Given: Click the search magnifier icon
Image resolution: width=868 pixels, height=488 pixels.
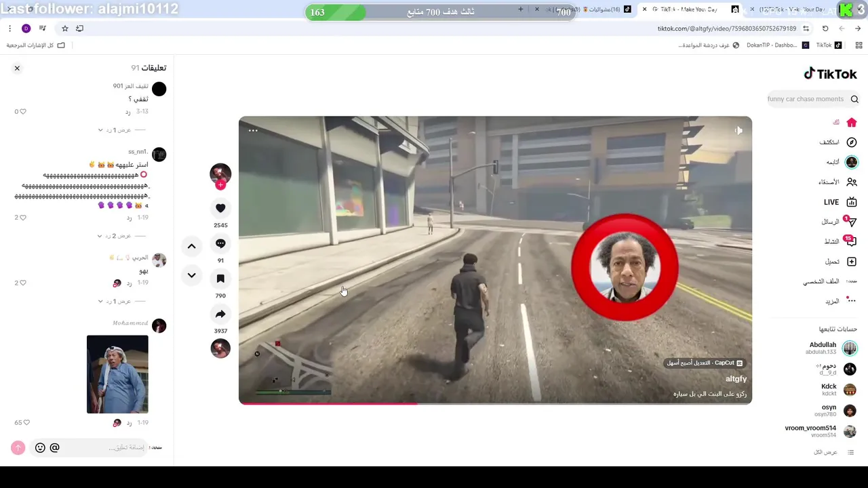Looking at the screenshot, I should [x=854, y=99].
